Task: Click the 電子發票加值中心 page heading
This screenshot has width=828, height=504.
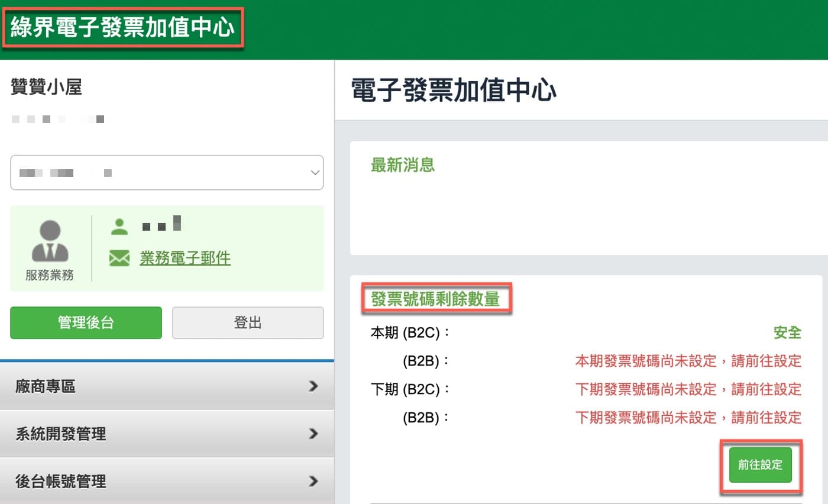Action: pos(454,91)
